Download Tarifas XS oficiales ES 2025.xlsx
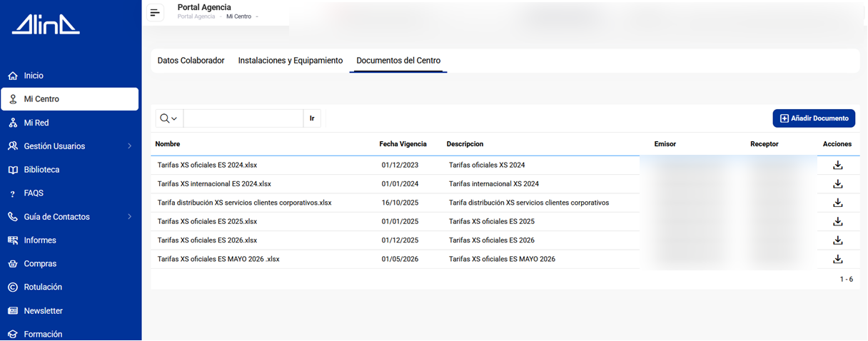 tap(838, 221)
